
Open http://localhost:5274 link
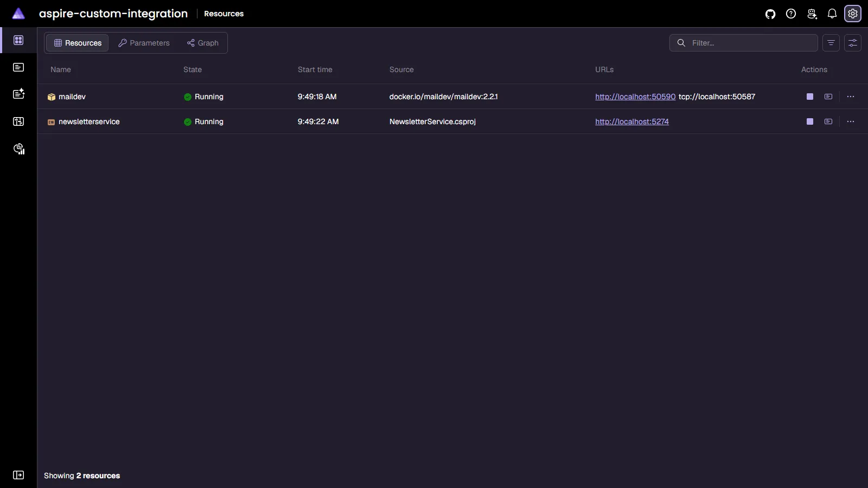point(632,121)
